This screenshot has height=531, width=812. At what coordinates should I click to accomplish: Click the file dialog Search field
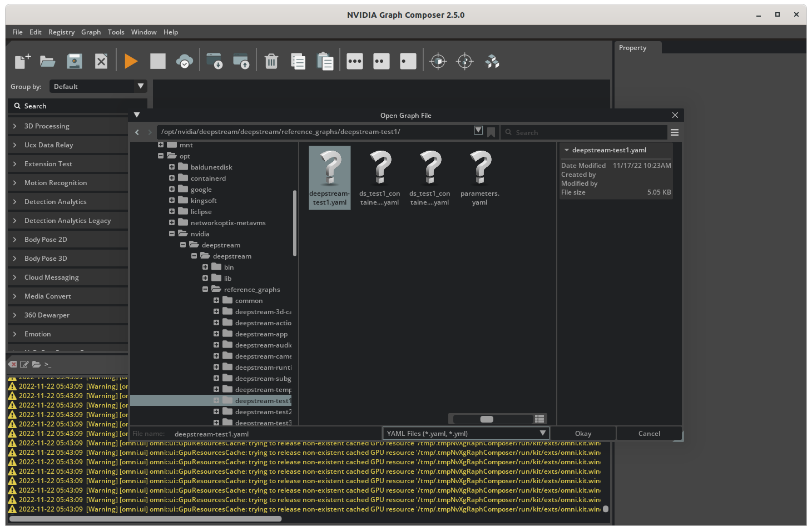pos(584,132)
